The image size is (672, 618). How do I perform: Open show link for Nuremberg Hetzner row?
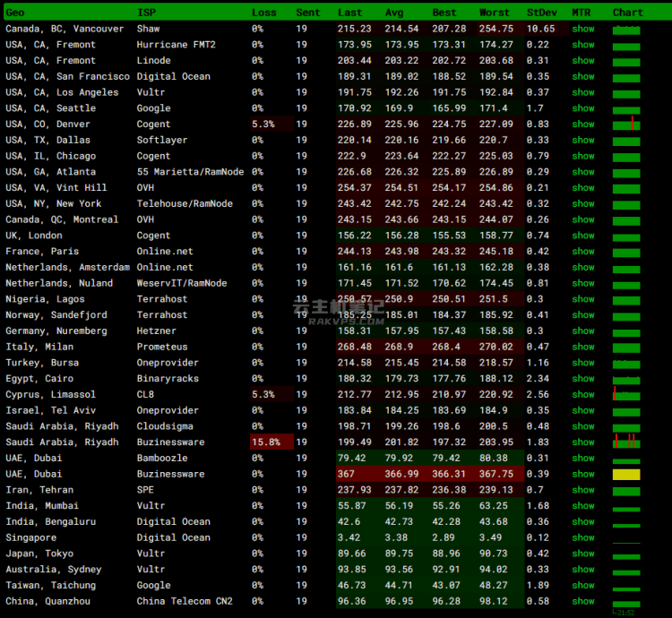583,330
